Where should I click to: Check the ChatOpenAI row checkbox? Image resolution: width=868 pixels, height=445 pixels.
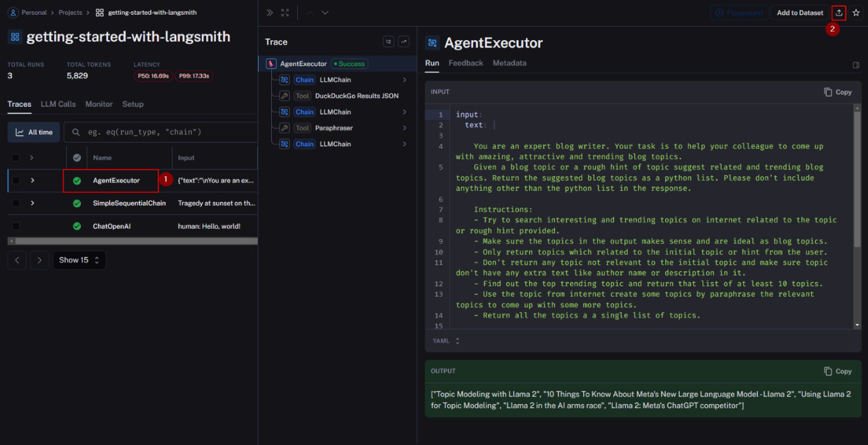click(16, 226)
